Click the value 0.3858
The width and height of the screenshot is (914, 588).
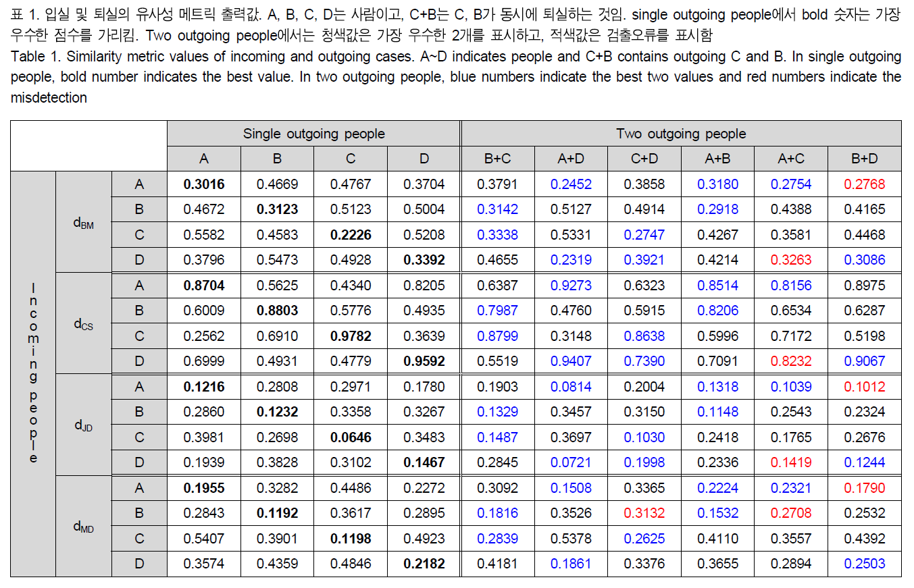(x=644, y=184)
